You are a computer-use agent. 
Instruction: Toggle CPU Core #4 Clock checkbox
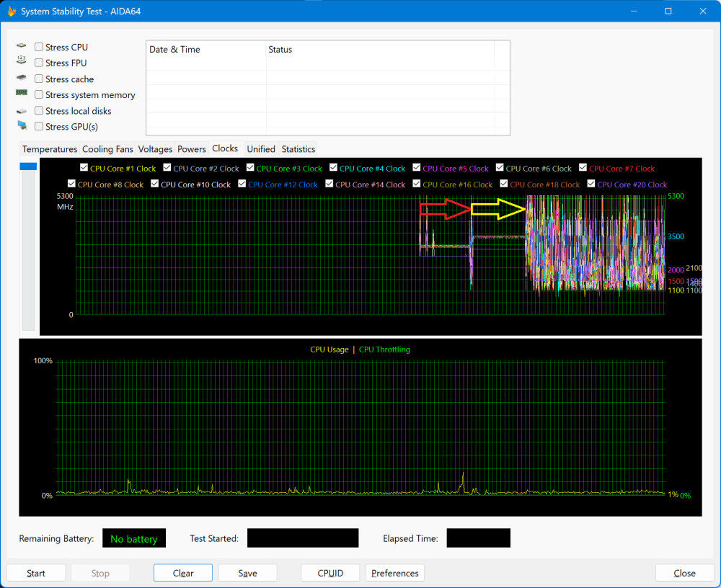point(334,167)
